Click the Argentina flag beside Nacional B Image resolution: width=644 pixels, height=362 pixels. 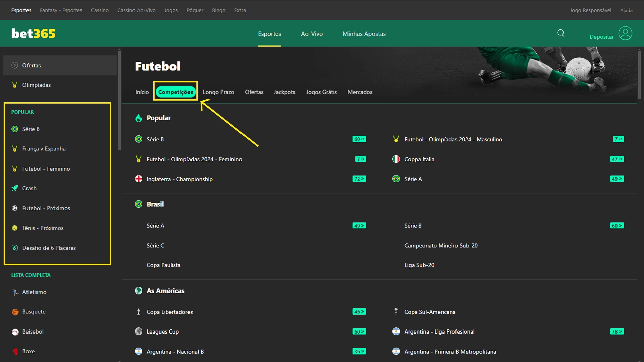pos(139,351)
